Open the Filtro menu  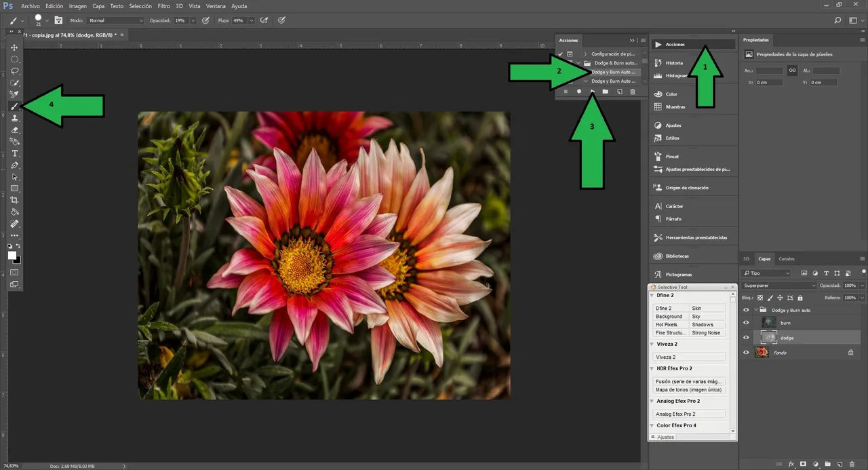163,6
